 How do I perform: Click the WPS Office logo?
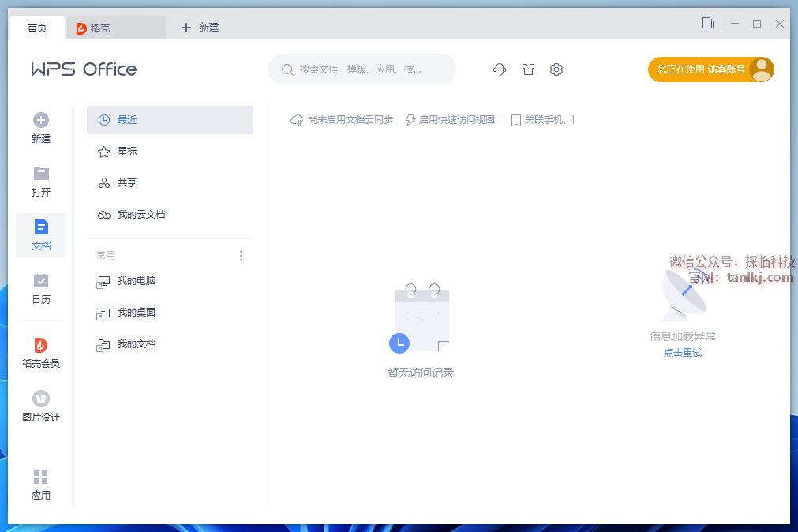click(84, 69)
